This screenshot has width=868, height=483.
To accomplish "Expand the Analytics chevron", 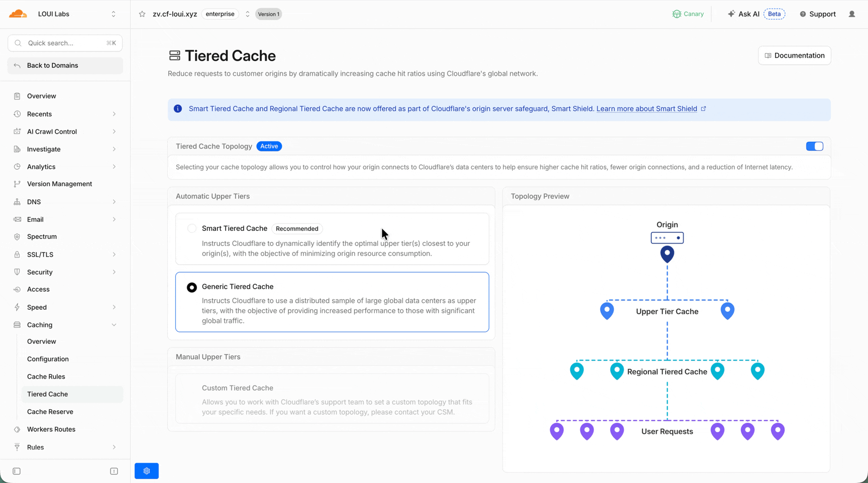I will (114, 167).
